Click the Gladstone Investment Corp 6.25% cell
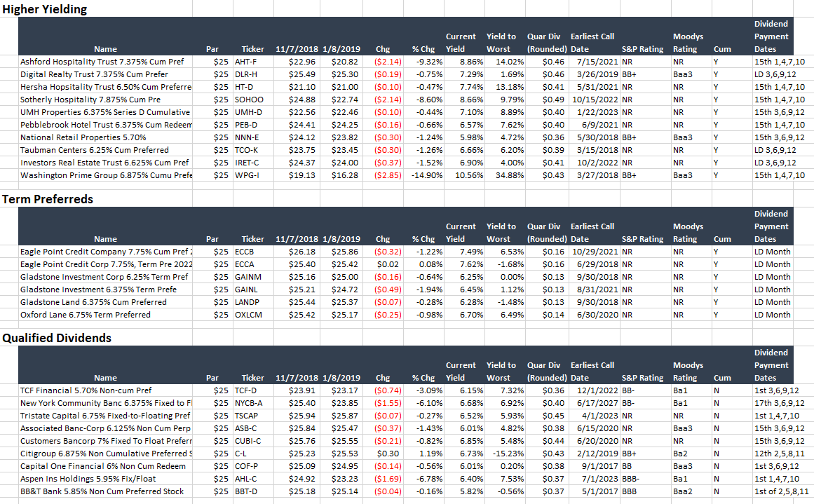Screen dimensions: 814x504 105,277
